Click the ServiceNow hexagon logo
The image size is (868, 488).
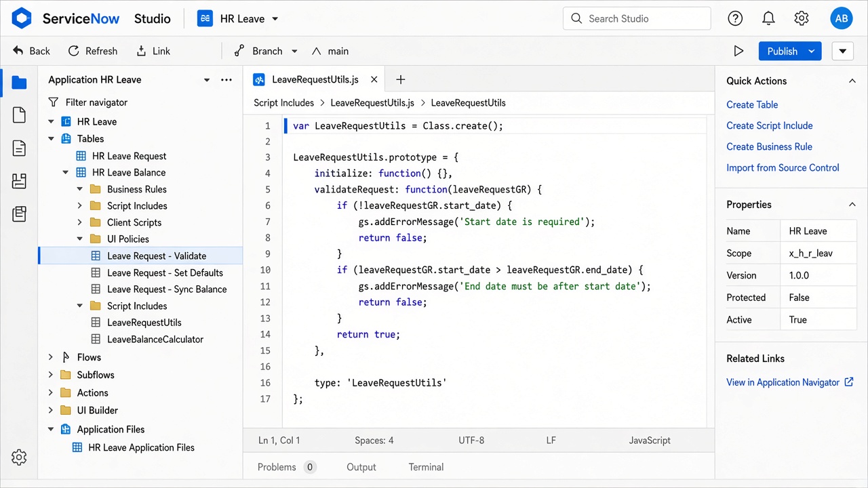pyautogui.click(x=22, y=18)
